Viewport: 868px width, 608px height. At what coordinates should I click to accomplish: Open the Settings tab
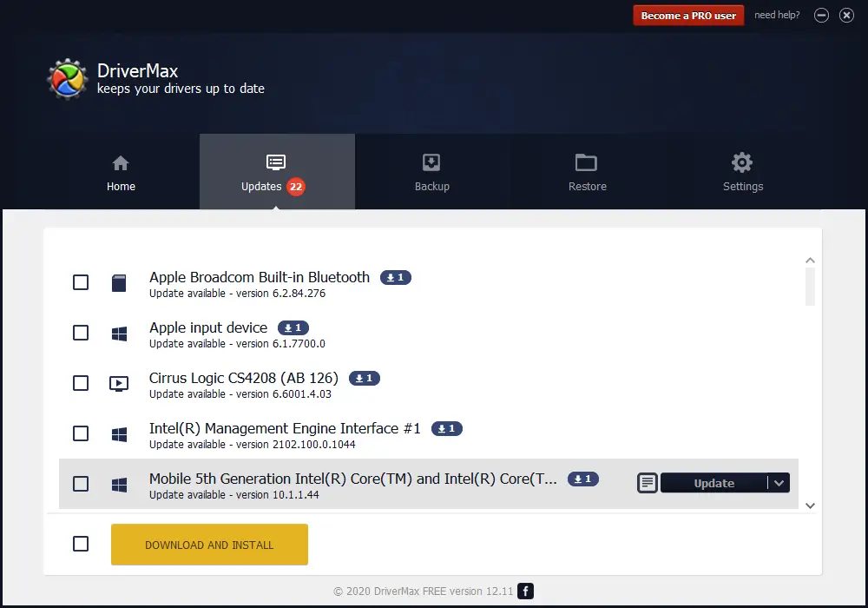pos(743,172)
